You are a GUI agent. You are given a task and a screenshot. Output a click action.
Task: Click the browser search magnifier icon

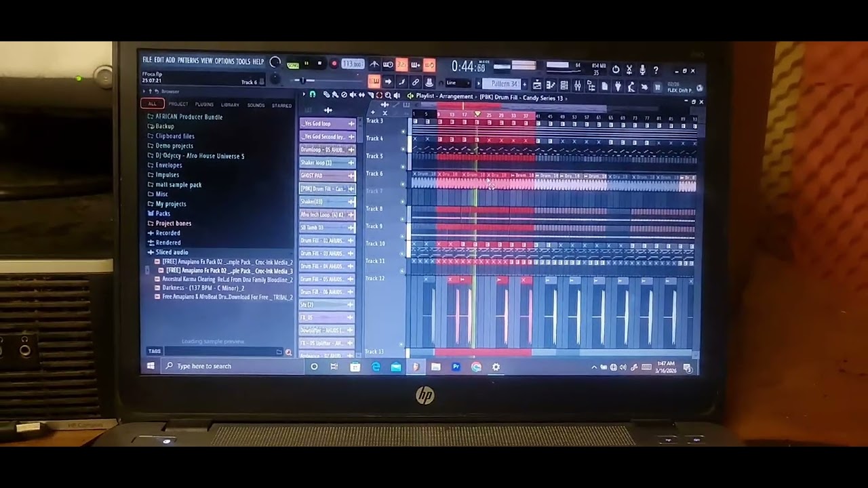[x=289, y=352]
